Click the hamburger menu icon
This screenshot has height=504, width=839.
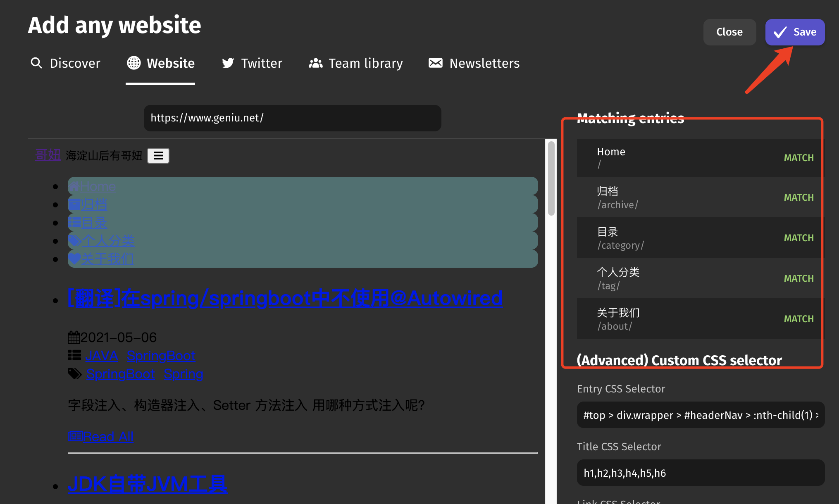158,156
